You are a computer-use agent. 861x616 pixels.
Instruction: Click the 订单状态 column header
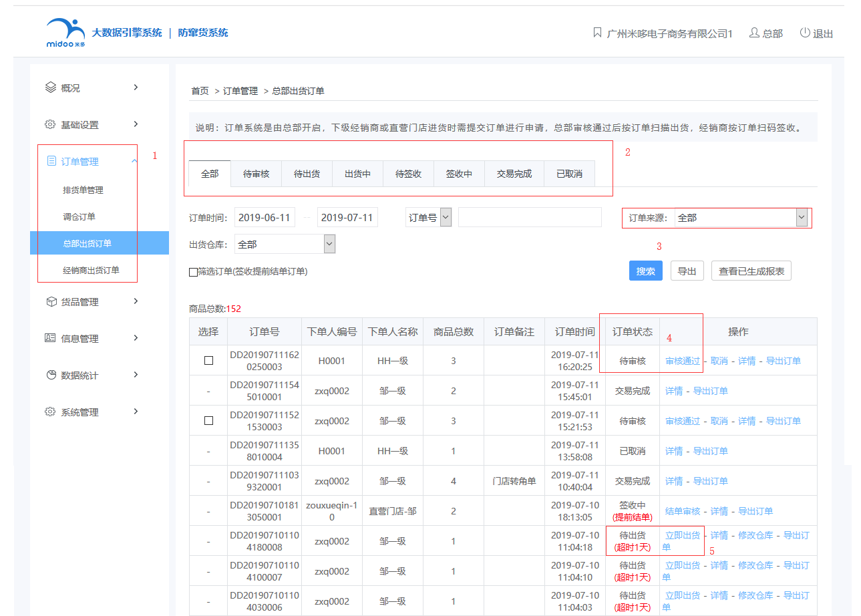(x=633, y=331)
